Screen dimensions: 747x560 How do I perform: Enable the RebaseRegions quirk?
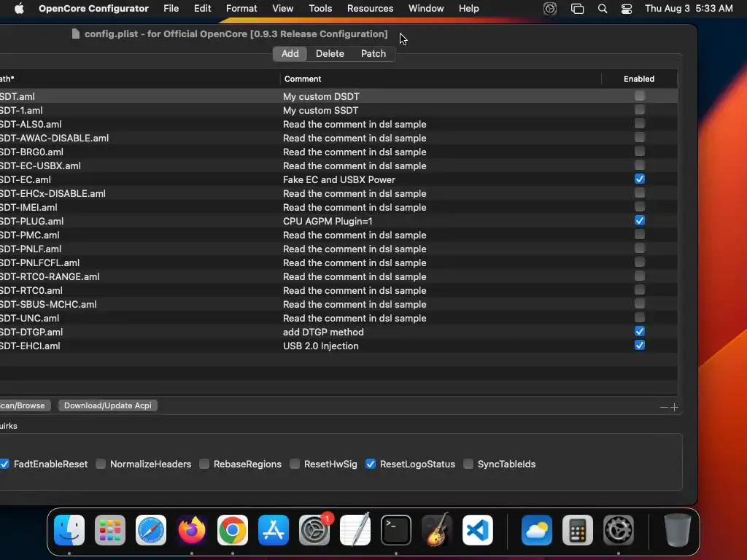(x=204, y=464)
